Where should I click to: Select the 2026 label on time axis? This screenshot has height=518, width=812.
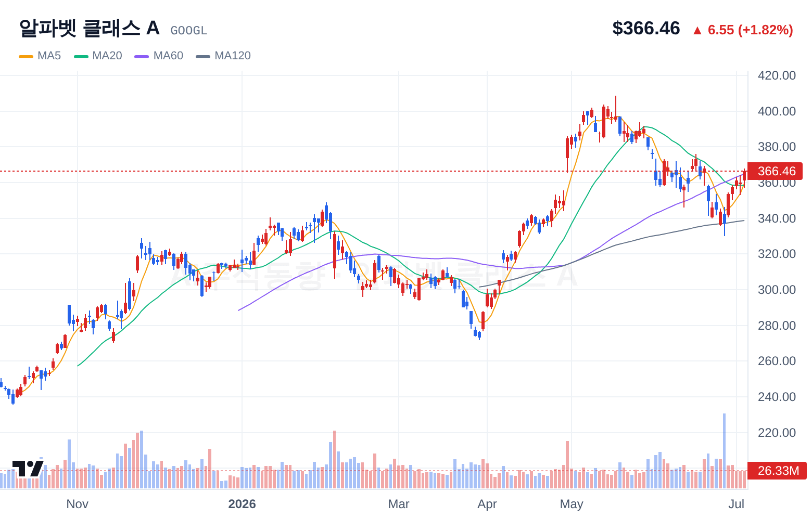coord(242,504)
